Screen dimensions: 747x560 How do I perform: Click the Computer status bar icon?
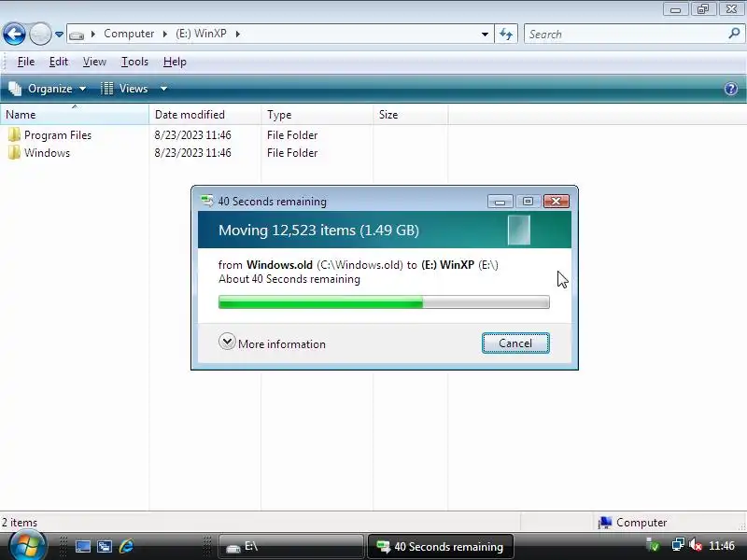click(x=604, y=523)
